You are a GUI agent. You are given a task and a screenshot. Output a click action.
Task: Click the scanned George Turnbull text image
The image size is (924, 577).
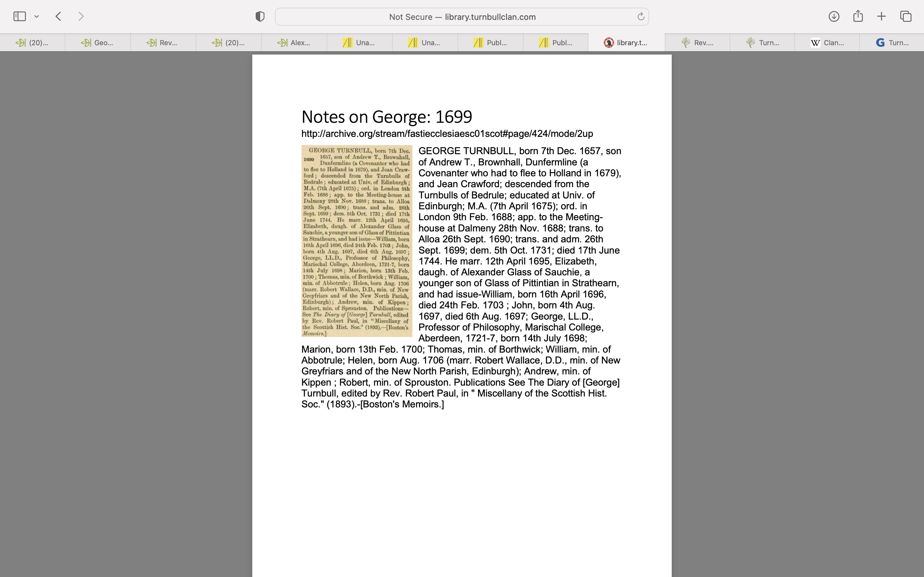coord(357,241)
